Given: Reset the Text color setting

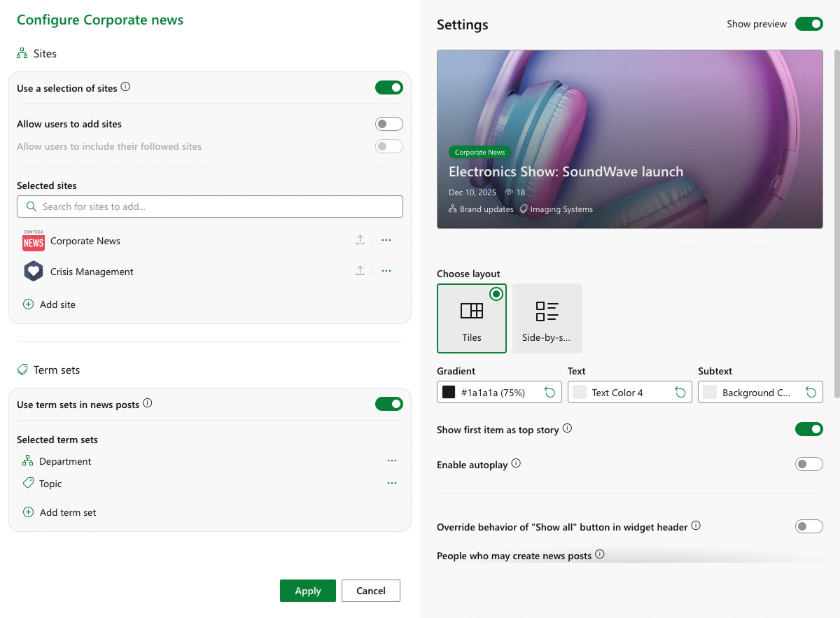Looking at the screenshot, I should [x=680, y=393].
